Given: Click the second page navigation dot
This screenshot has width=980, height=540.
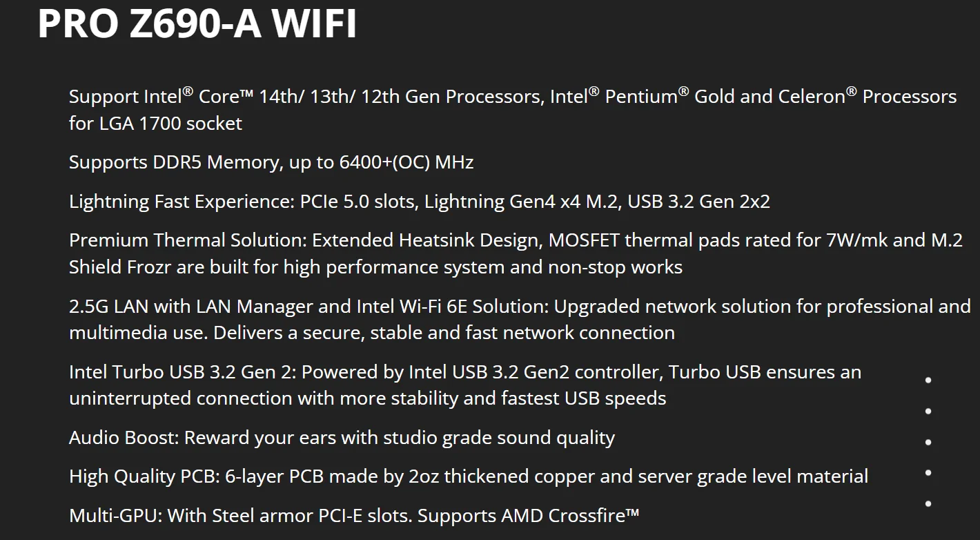Looking at the screenshot, I should coord(928,411).
